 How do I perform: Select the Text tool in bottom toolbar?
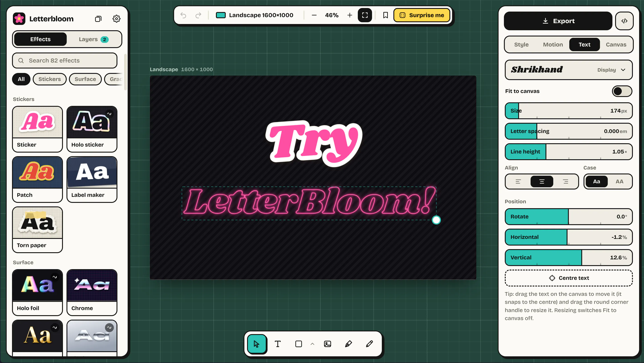coord(278,344)
